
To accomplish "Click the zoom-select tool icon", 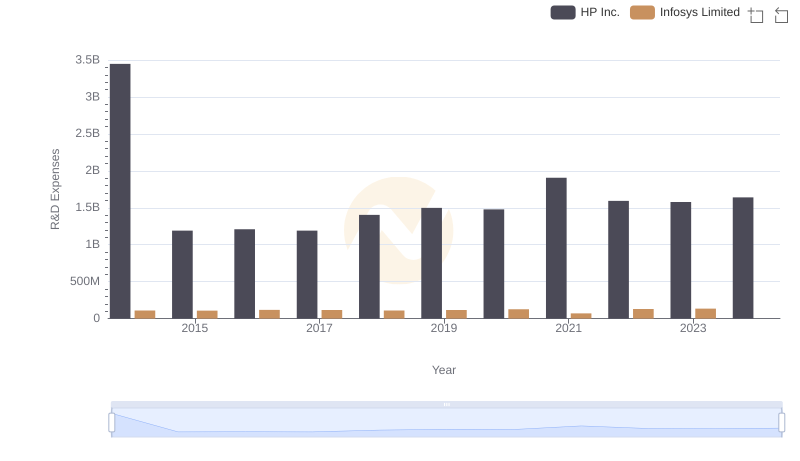I will 756,15.
